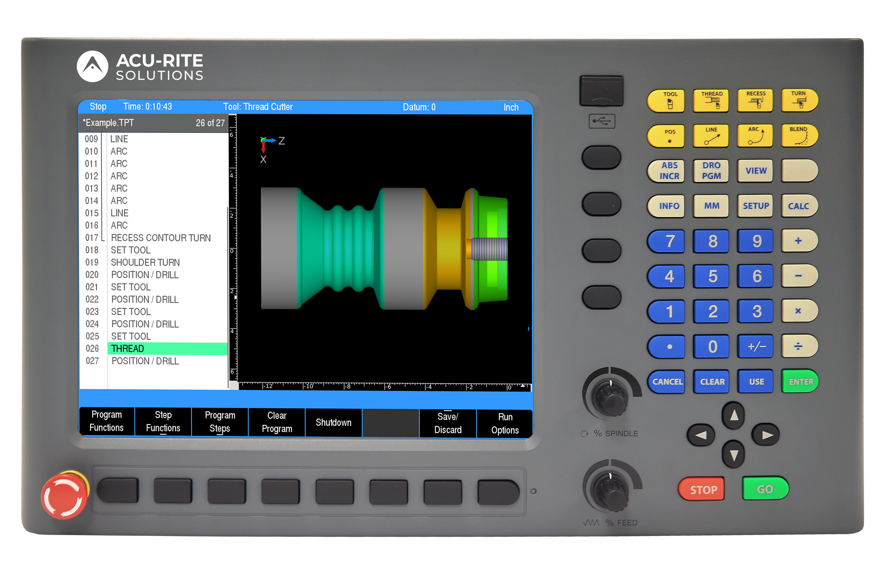Tap the VIEW key
This screenshot has width=882, height=588.
click(x=755, y=171)
